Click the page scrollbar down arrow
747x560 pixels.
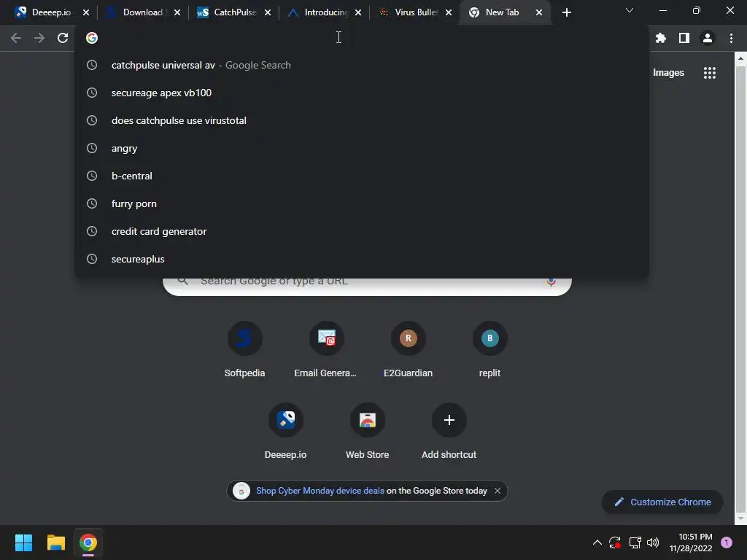[741, 518]
